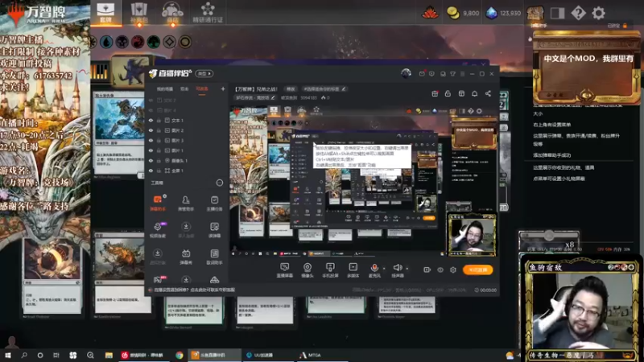Filter decks by blue mana
The height and width of the screenshot is (362, 644).
click(x=106, y=42)
